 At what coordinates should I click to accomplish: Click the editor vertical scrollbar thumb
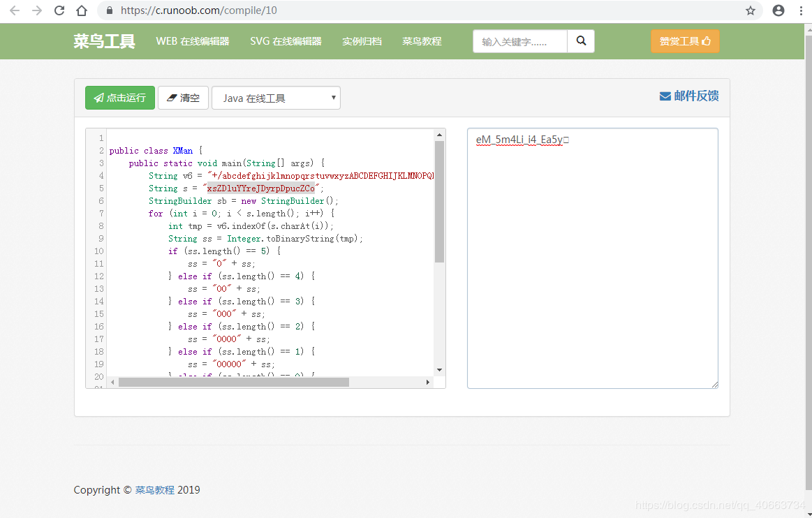[x=440, y=202]
